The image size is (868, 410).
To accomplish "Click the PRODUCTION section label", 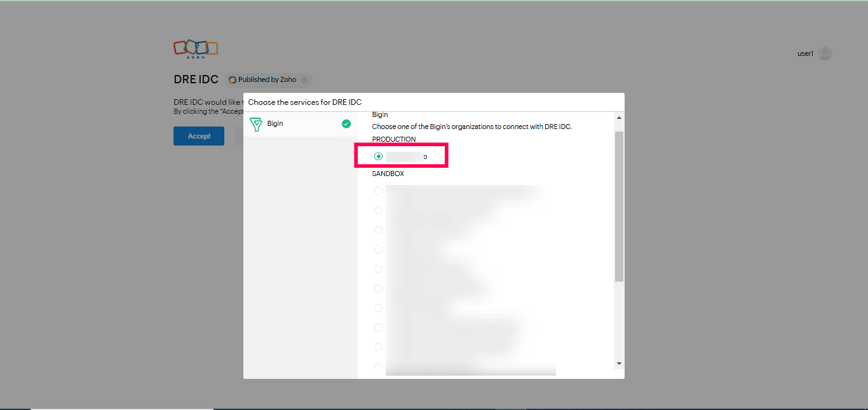I will [x=394, y=139].
